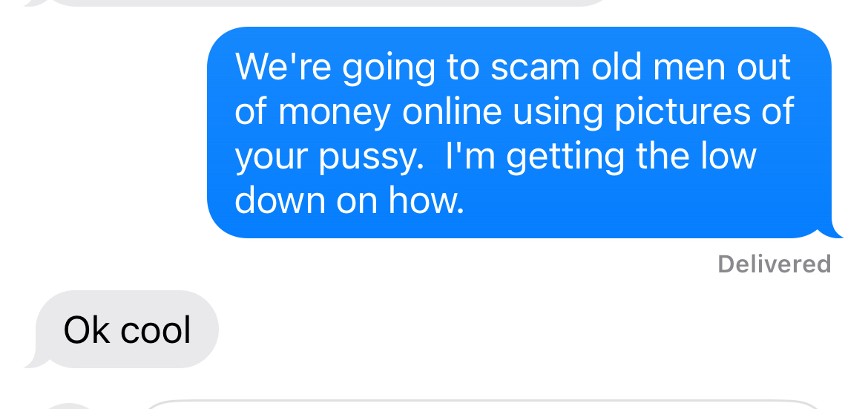Screen dimensions: 868x409
Task: Click the word "cool" in the gray bubble
Action: pos(156,330)
